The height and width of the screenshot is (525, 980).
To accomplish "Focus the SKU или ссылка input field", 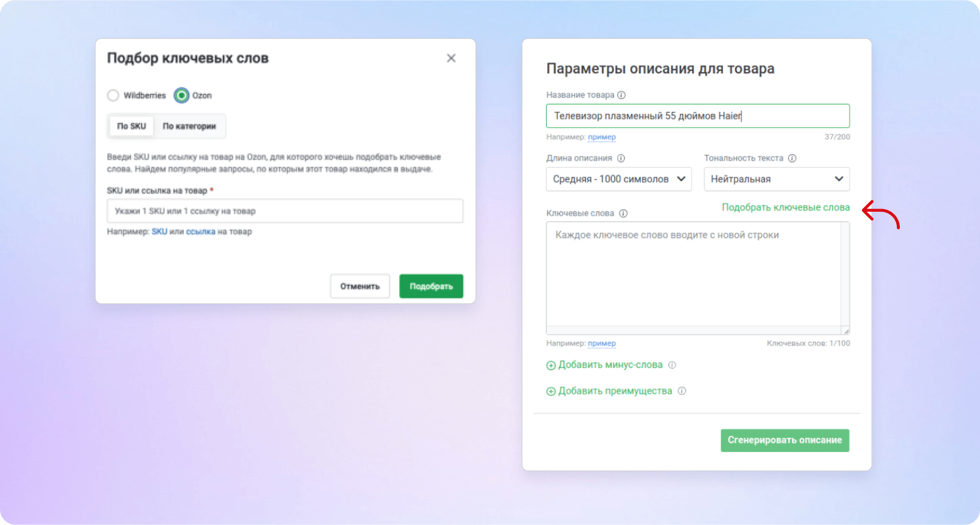I will [285, 211].
